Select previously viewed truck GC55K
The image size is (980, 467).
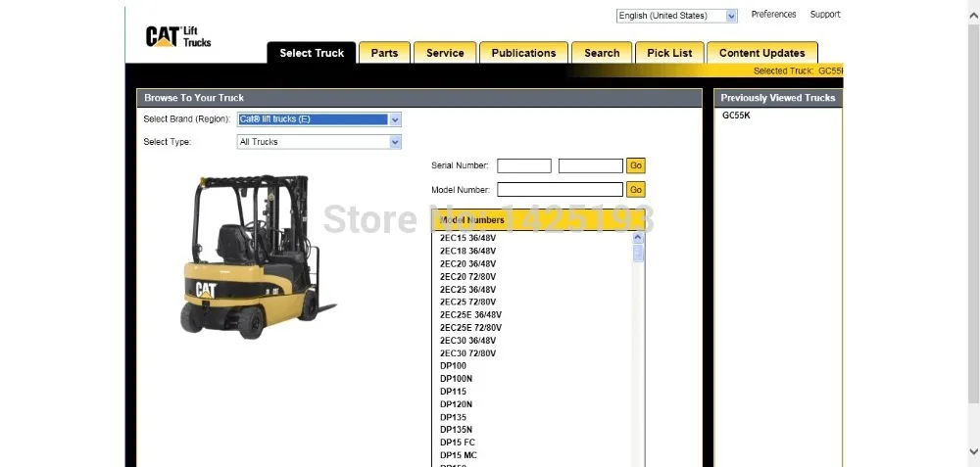pos(736,116)
